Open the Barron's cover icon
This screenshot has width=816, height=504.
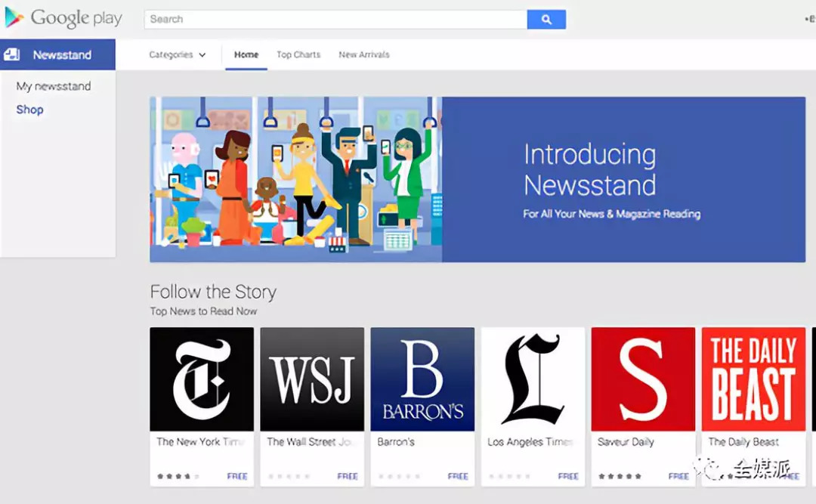[x=422, y=379]
